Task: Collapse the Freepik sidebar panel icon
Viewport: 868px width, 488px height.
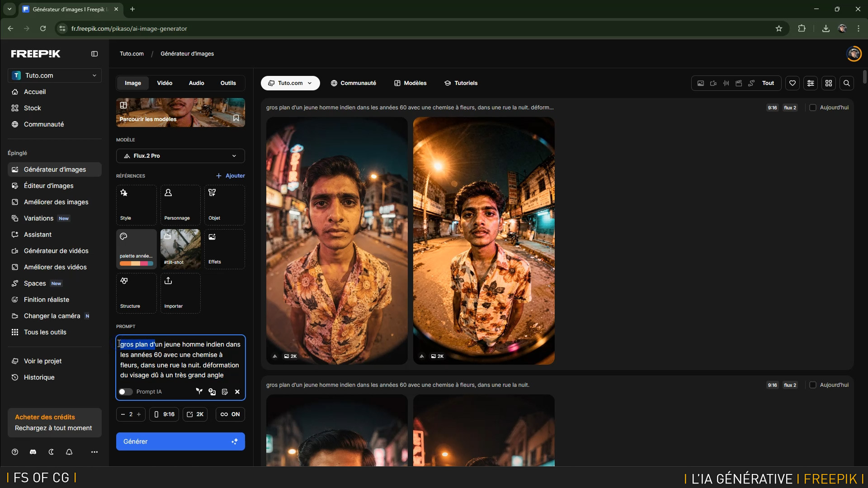Action: coord(94,54)
